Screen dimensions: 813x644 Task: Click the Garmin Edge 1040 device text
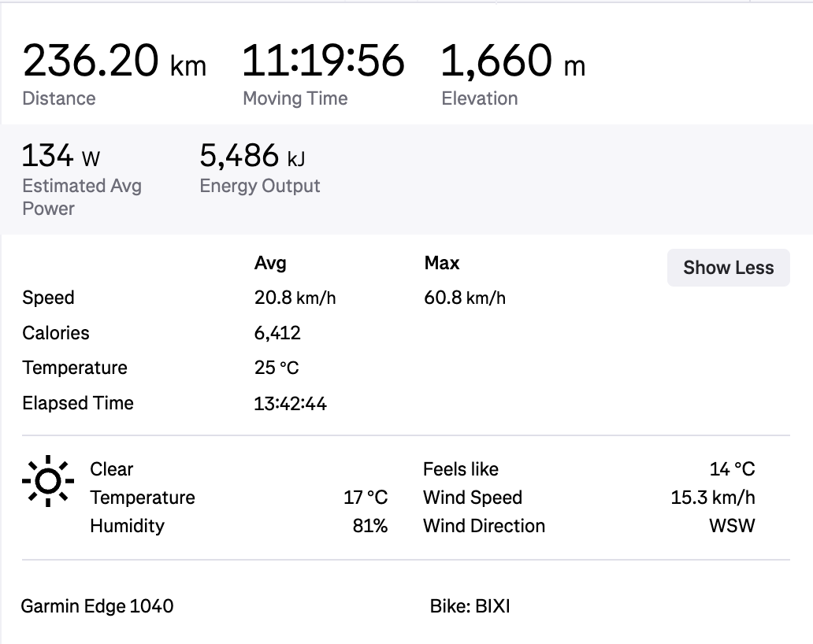(x=97, y=606)
